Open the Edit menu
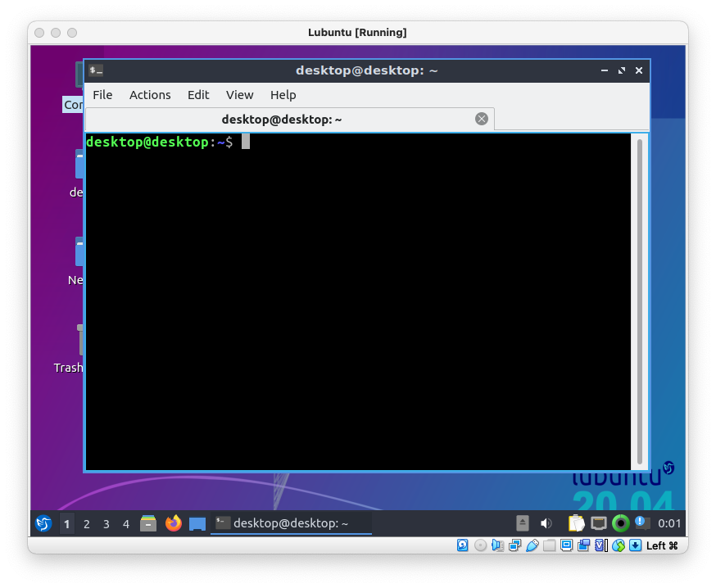716x588 pixels. (x=198, y=95)
